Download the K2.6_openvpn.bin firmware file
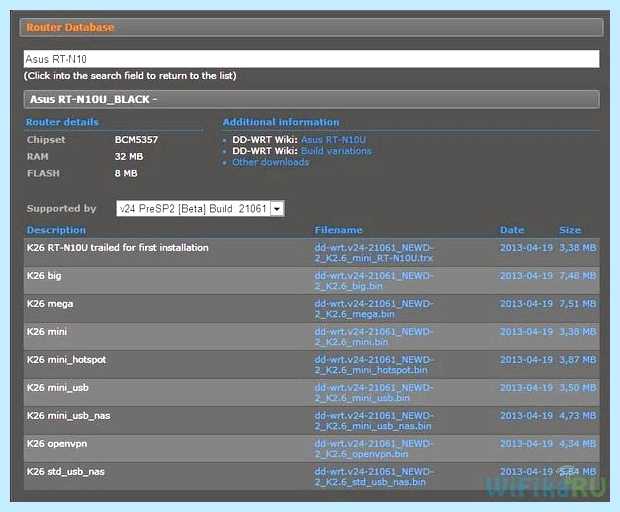Screen dimensions: 620x512 (374, 449)
